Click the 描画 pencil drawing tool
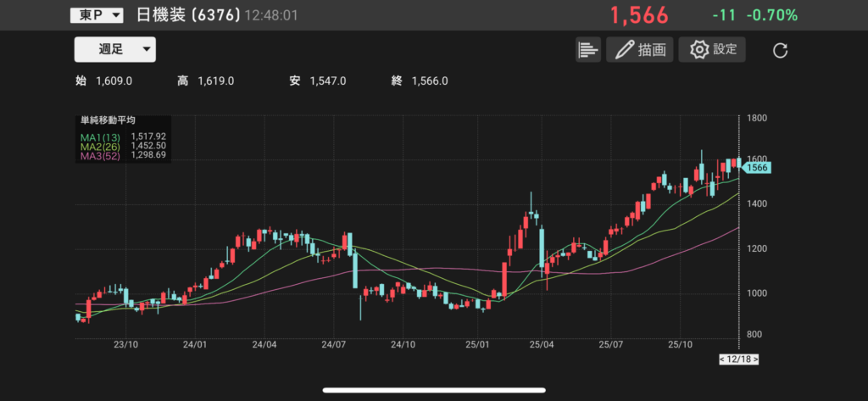This screenshot has width=868, height=401. 639,50
